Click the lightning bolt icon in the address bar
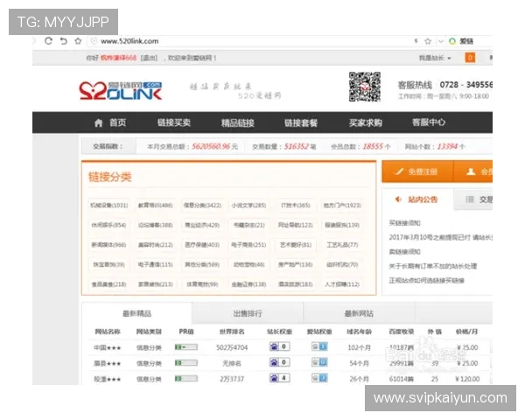This screenshot has height=420, width=525. click(416, 41)
